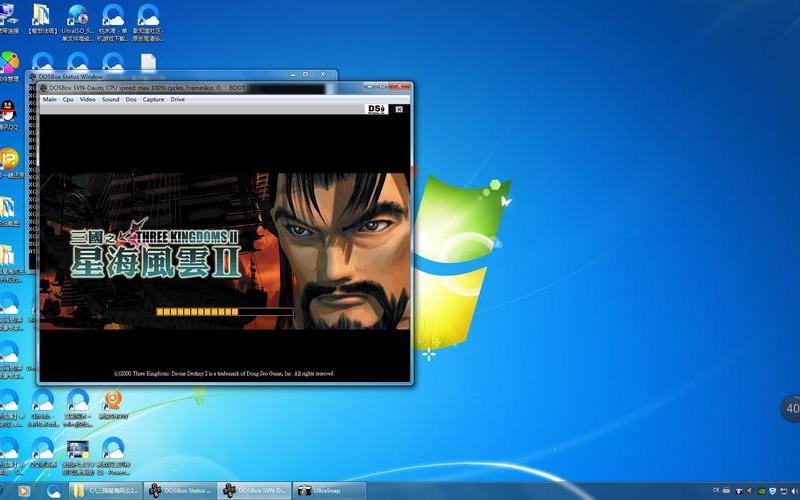Image resolution: width=800 pixels, height=500 pixels.
Task: Open the Main menu in DOSBox
Action: (49, 99)
